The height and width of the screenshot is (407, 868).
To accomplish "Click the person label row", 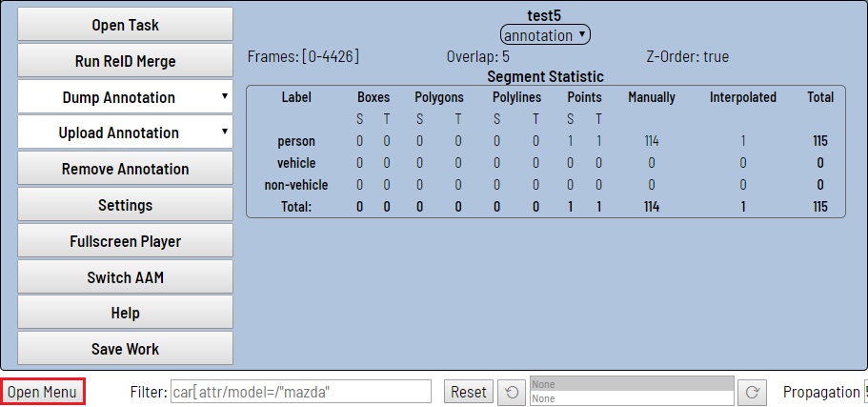I will pos(296,141).
